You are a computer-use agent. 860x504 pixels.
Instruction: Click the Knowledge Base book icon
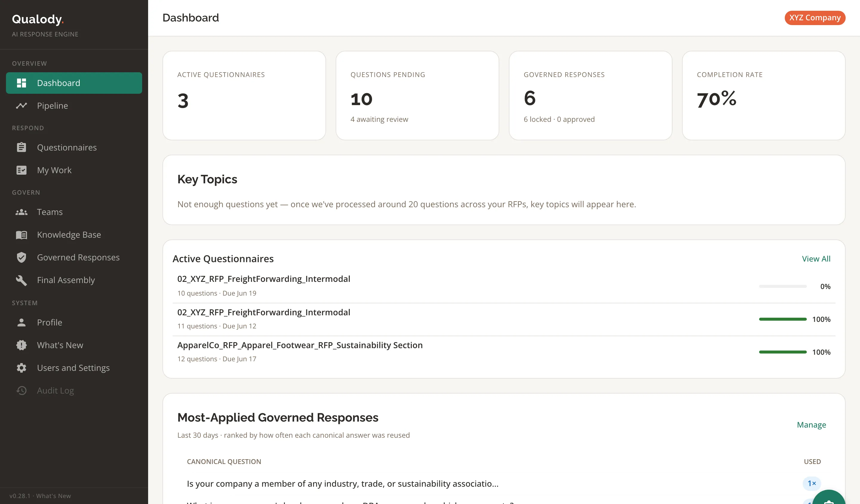21,235
